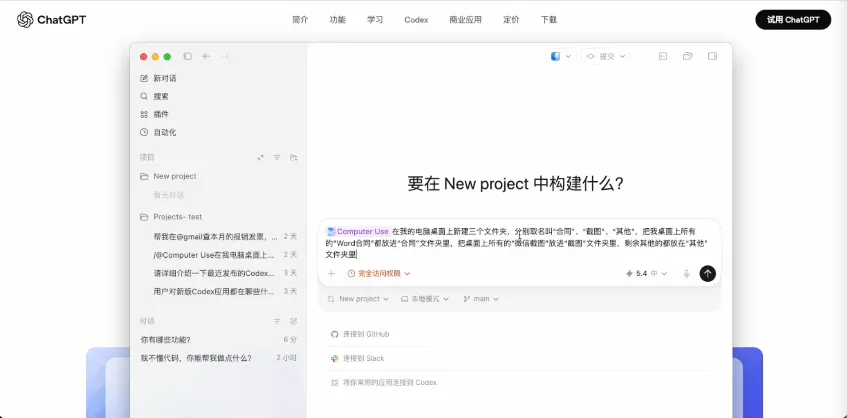Viewport: 847px width, 418px height.
Task: Click the filter icon in the 项目 header
Action: (277, 158)
